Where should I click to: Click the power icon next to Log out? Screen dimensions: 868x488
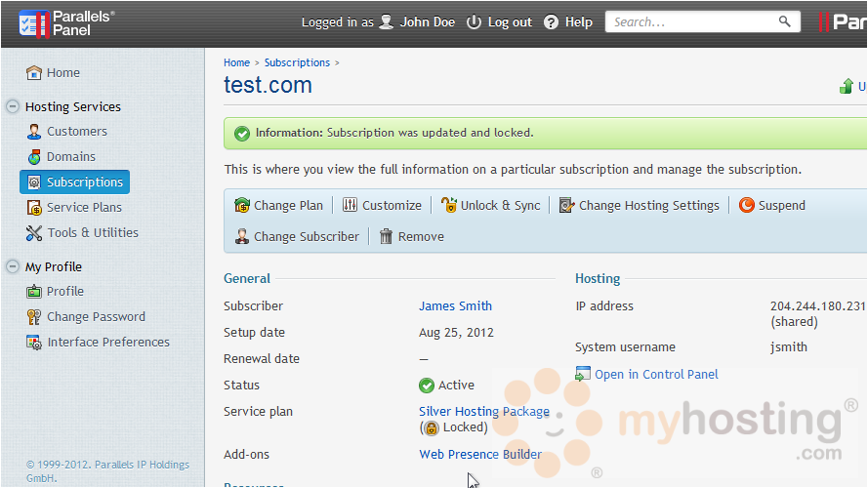[474, 22]
